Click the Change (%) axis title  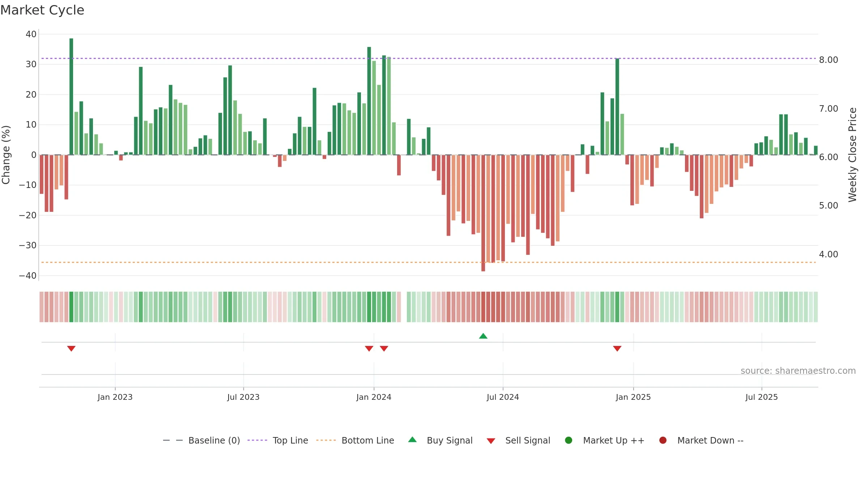coord(6,155)
